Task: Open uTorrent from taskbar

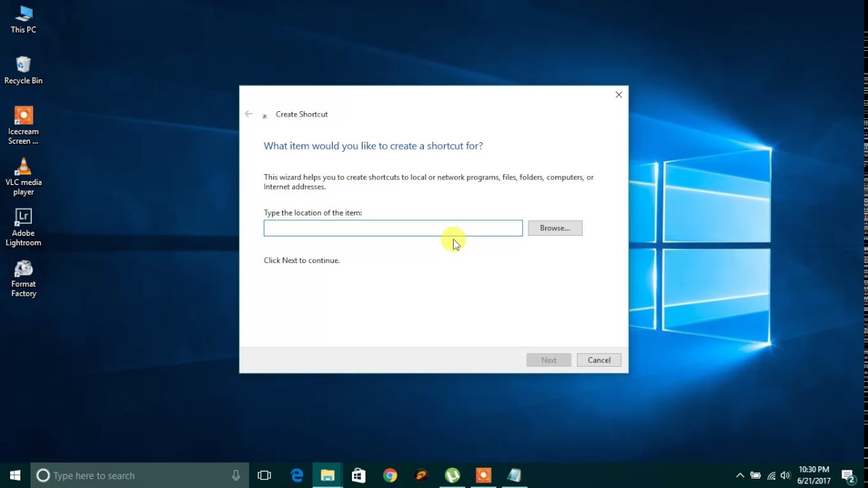Action: coord(452,475)
